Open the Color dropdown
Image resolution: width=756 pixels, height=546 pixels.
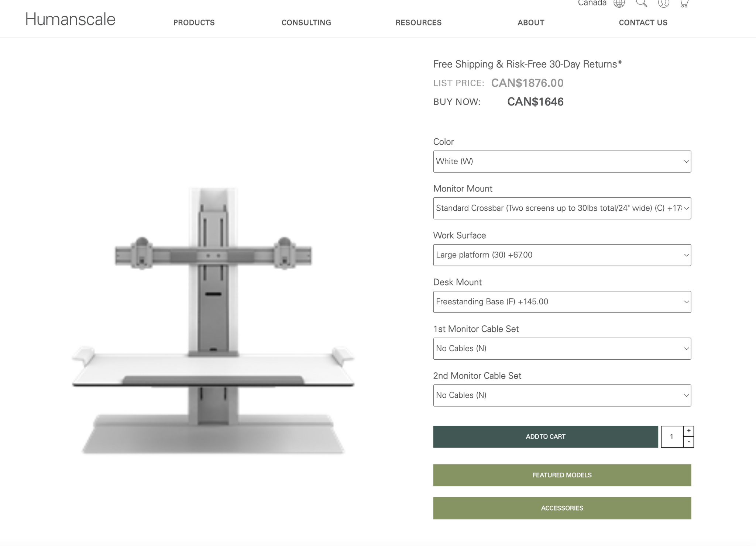pyautogui.click(x=562, y=162)
